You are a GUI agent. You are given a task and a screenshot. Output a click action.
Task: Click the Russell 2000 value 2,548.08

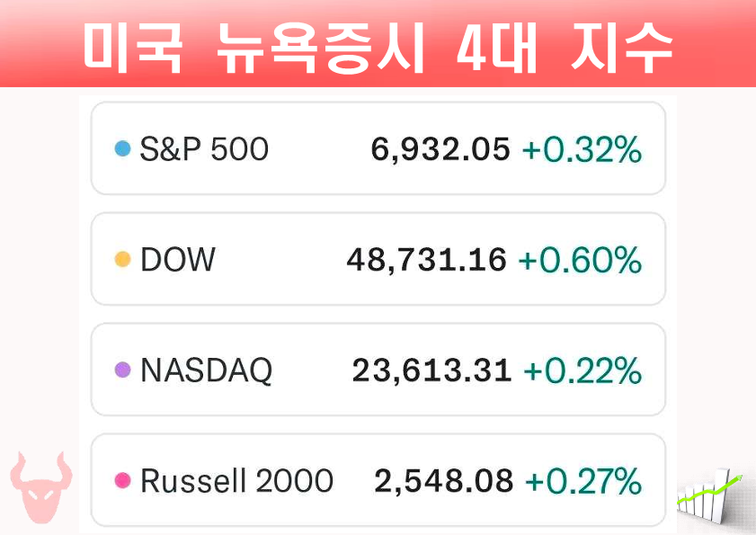click(x=444, y=481)
